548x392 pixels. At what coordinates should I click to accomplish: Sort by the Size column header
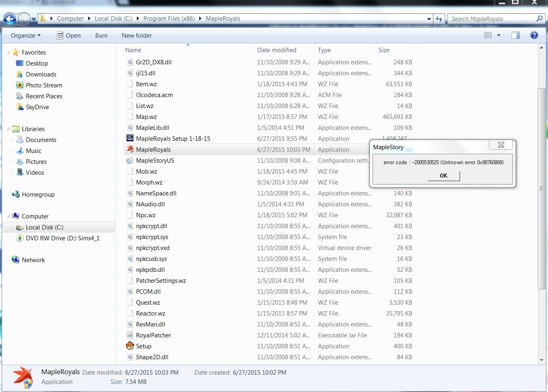[396, 50]
